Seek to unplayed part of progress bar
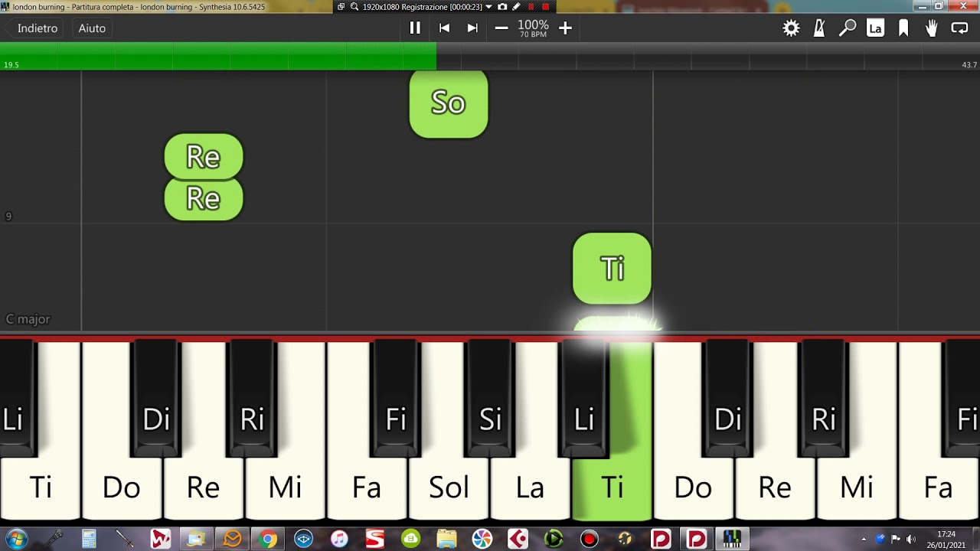980x551 pixels. (x=708, y=56)
